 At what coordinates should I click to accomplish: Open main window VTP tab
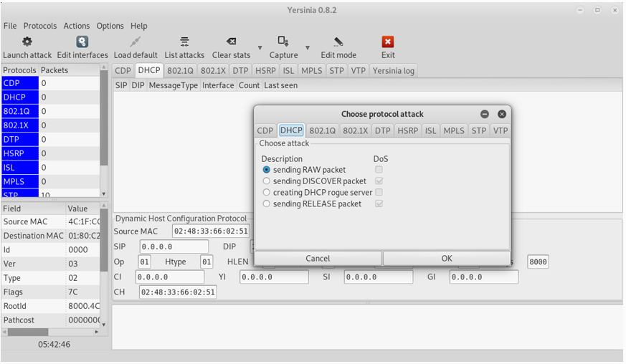(358, 71)
